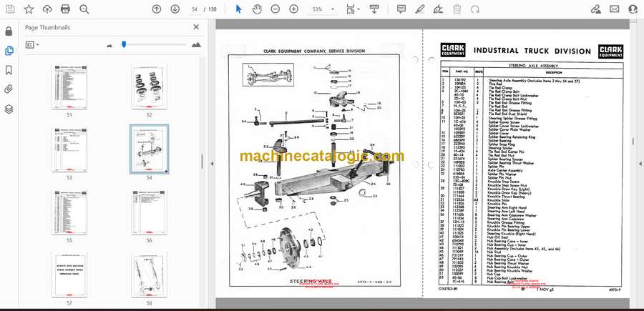
Task: Open thumbnail options dropdown menu
Action: pos(32,45)
